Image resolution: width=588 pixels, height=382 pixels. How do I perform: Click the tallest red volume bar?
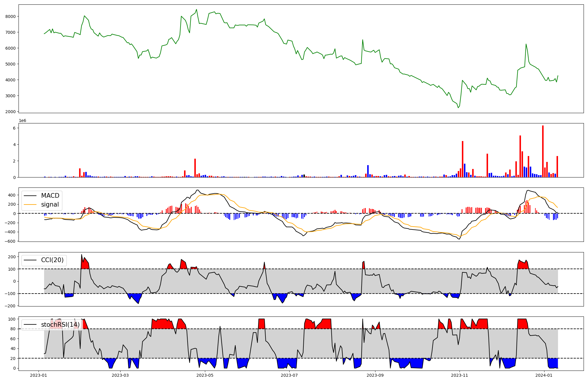point(543,151)
